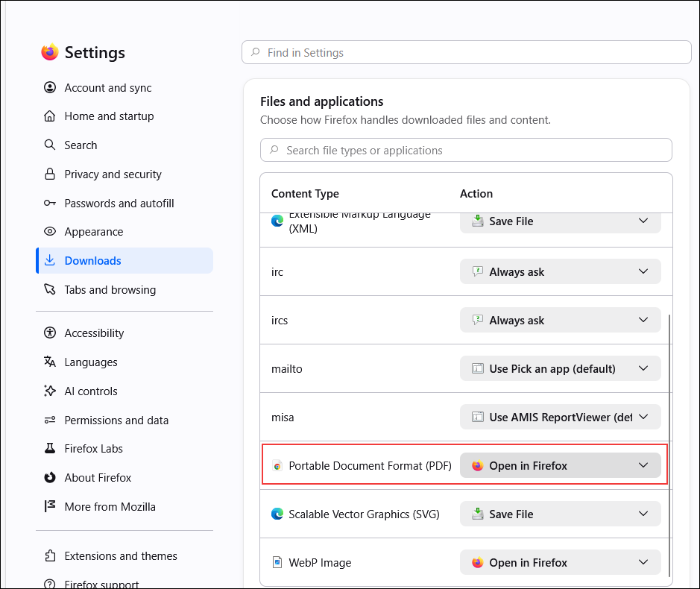The width and height of the screenshot is (700, 589).
Task: Select the Tabs and browsing section
Action: tap(124, 289)
